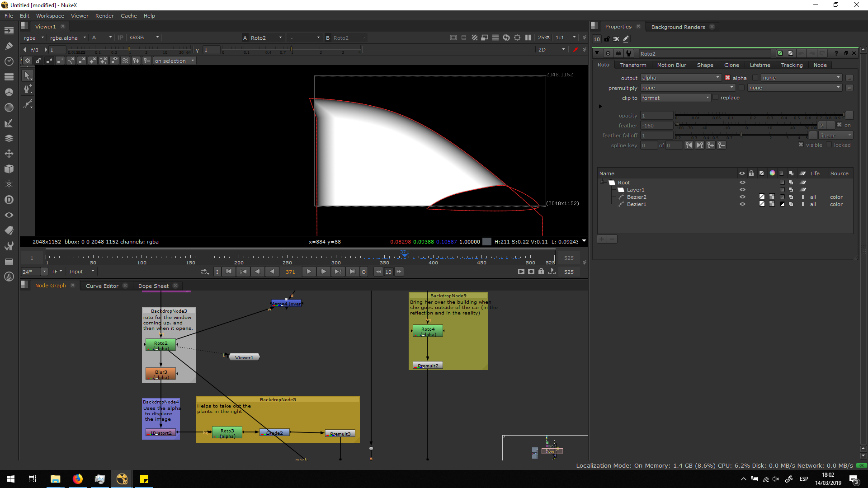This screenshot has width=868, height=488.
Task: Select the Transform nodes icon in left toolbar
Action: point(9,154)
